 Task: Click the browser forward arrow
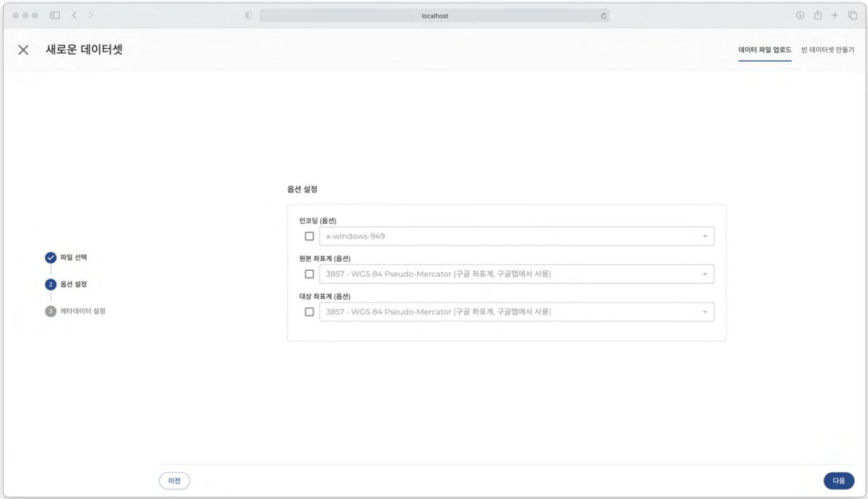91,15
